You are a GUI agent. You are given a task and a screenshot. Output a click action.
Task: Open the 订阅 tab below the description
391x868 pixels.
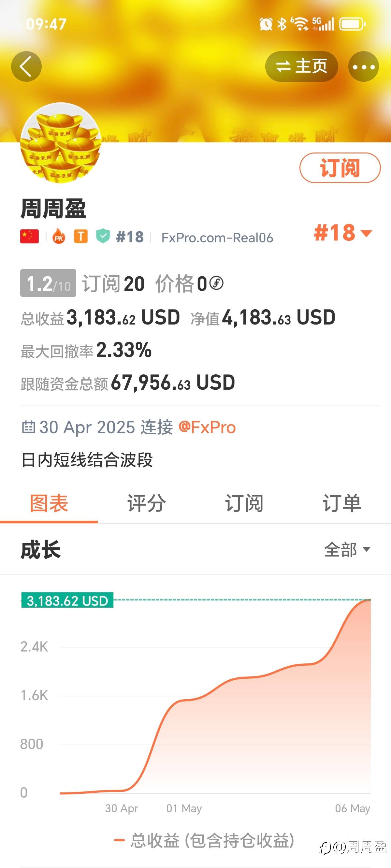click(x=244, y=503)
